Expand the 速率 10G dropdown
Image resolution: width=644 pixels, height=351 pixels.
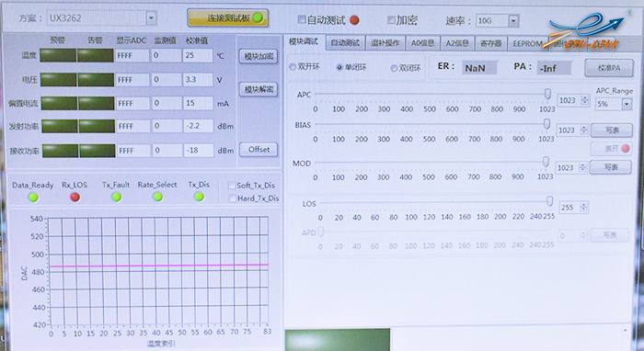click(x=513, y=20)
